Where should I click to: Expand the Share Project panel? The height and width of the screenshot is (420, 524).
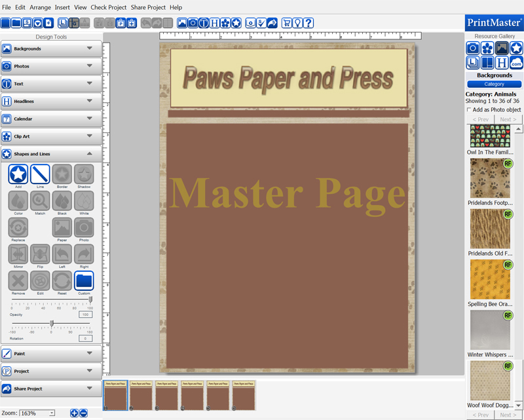point(52,389)
